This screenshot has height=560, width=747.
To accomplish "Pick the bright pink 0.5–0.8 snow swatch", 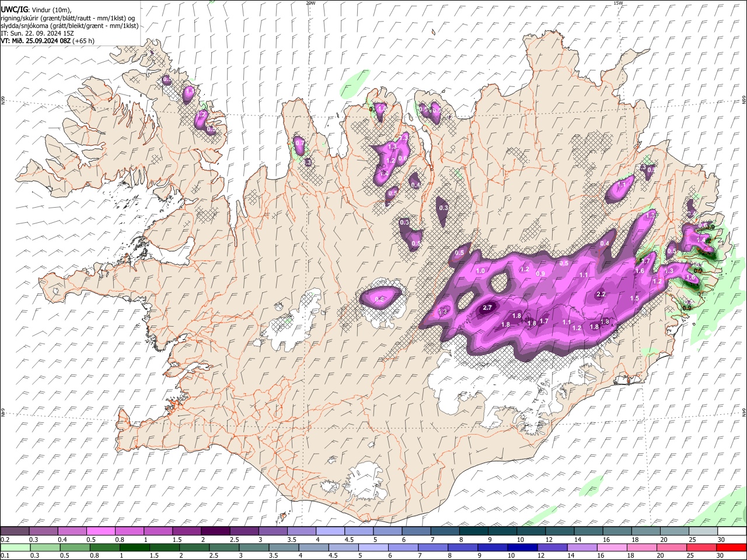I will [x=100, y=531].
